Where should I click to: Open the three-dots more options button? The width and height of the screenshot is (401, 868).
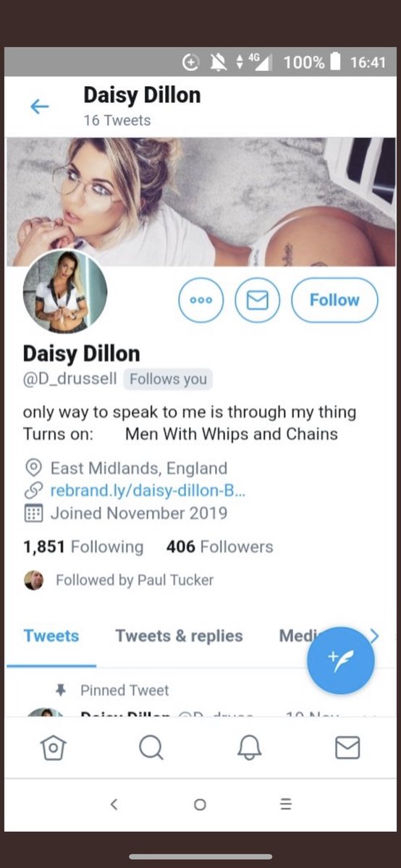click(x=201, y=299)
